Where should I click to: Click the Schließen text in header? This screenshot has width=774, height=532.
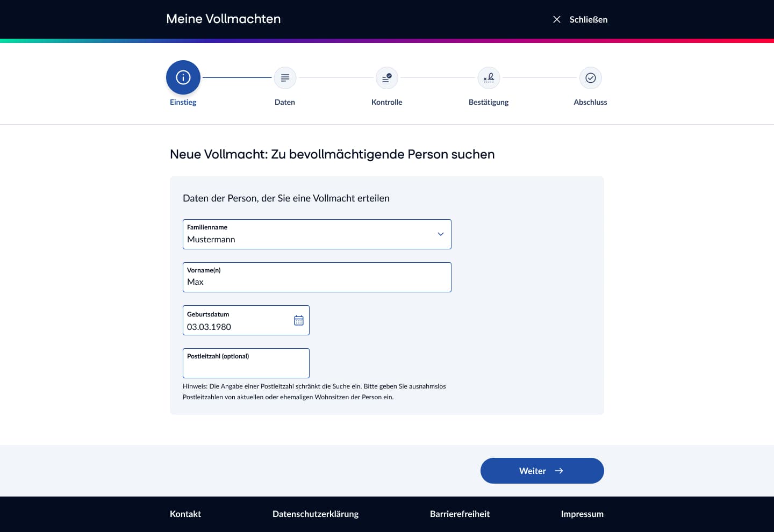coord(589,19)
